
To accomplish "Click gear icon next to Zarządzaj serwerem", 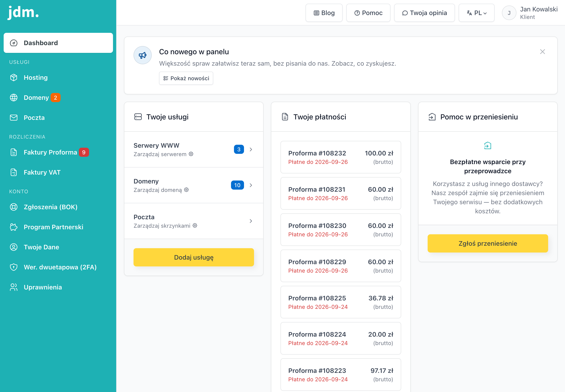I will coord(191,154).
